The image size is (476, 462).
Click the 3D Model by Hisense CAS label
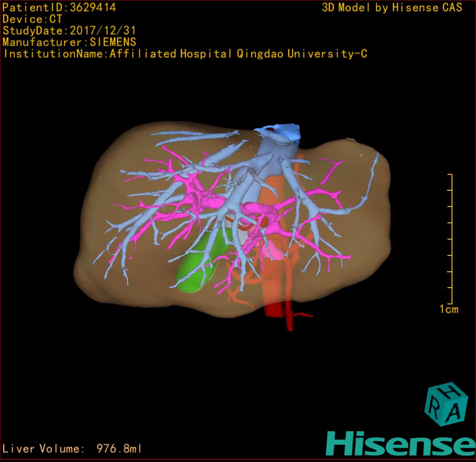pos(392,8)
